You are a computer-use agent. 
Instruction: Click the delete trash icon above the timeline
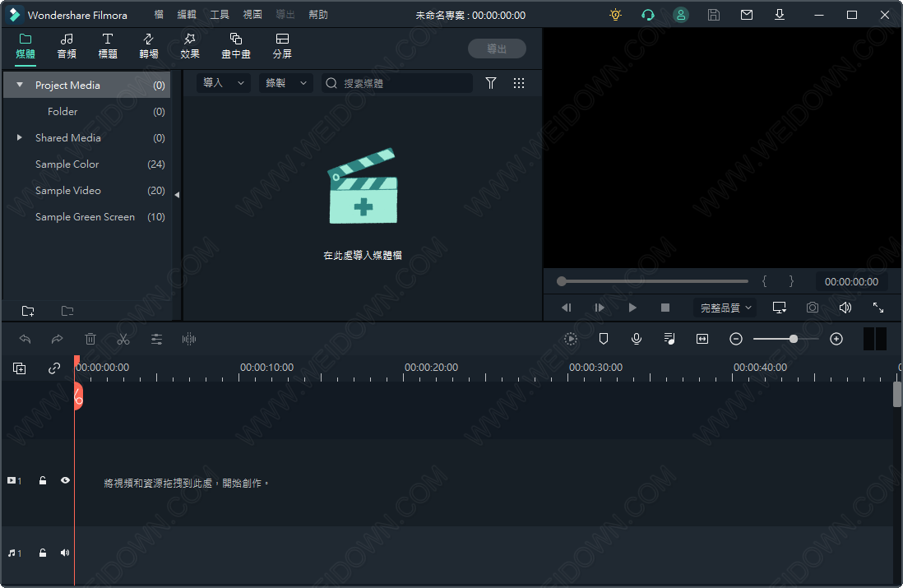pyautogui.click(x=90, y=339)
